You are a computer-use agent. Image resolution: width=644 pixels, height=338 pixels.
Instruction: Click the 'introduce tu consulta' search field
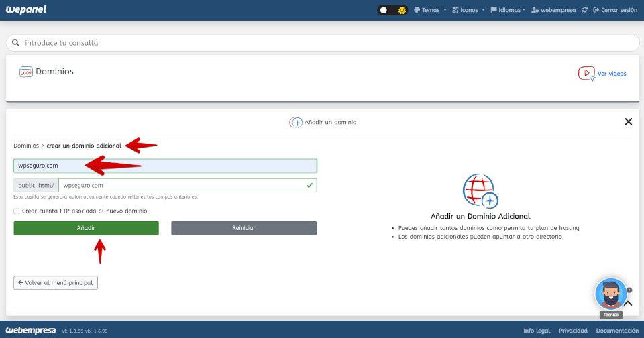point(322,43)
